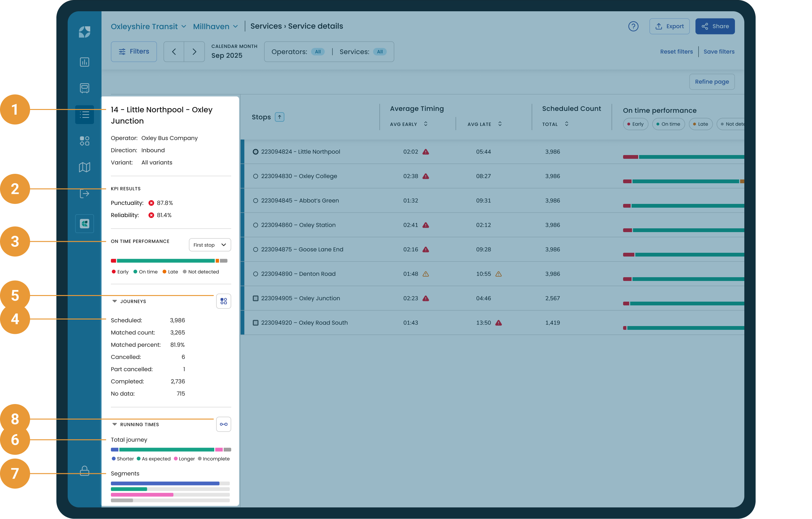
Task: Click the lock icon in sidebar
Action: tap(84, 471)
